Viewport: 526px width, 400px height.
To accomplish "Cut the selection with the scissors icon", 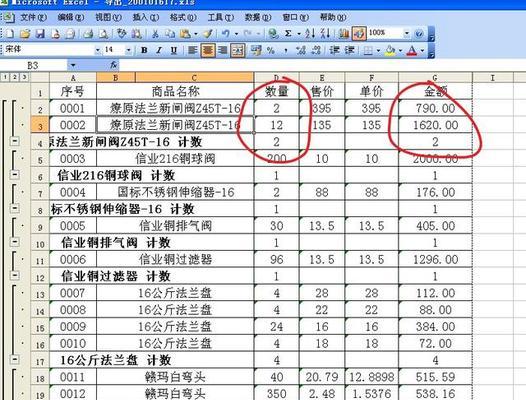I will click(155, 34).
